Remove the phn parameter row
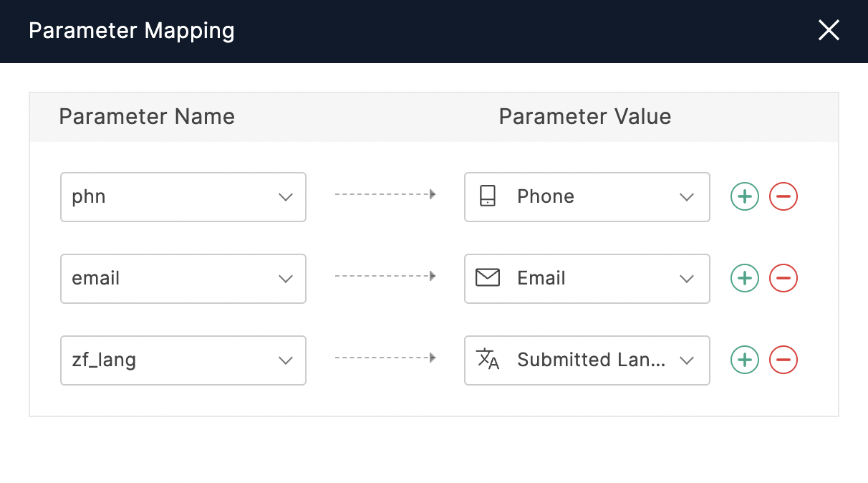Screen dimensions: 868x483 pos(783,196)
